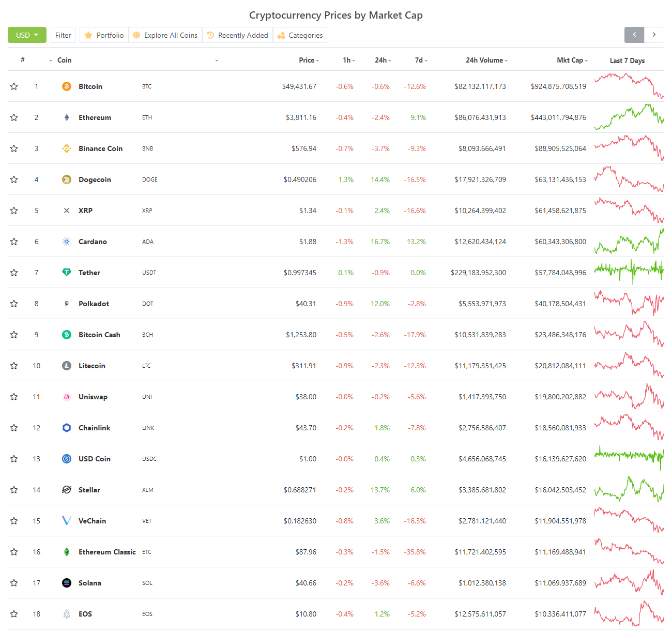672x631 pixels.
Task: Click the Recently Added clock icon
Action: coord(210,35)
